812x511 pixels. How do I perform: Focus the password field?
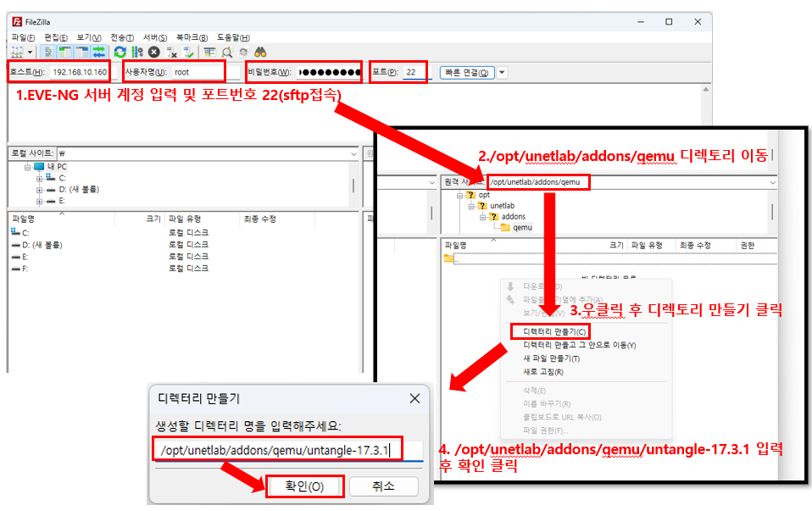(x=329, y=73)
